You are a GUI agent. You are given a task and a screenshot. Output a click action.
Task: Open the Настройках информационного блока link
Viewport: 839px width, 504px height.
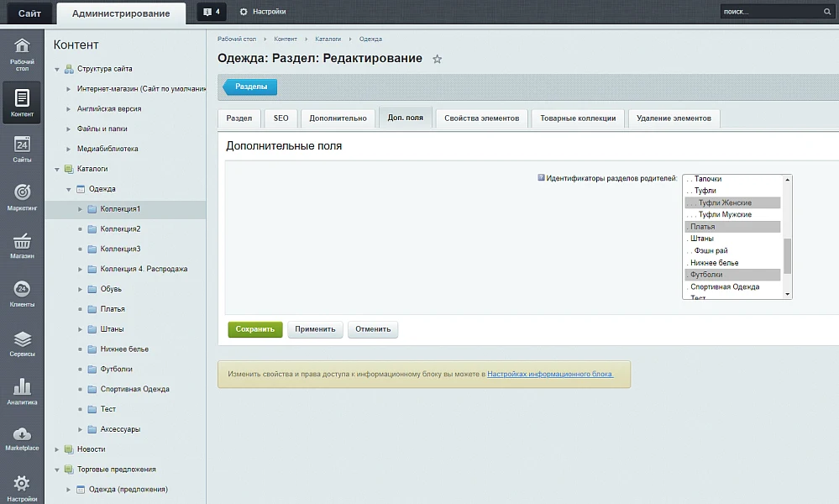[549, 374]
